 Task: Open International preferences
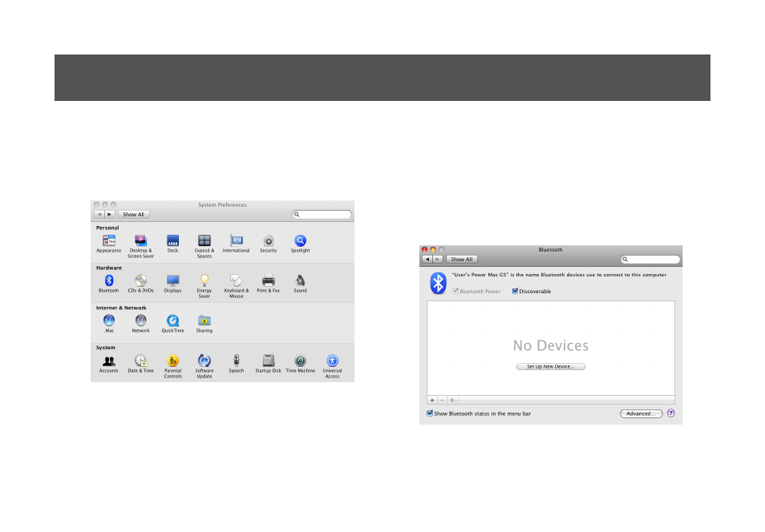pyautogui.click(x=236, y=244)
